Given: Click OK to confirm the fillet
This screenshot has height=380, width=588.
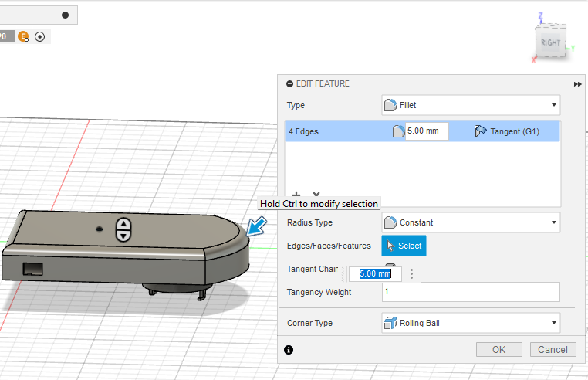Looking at the screenshot, I should pos(498,350).
